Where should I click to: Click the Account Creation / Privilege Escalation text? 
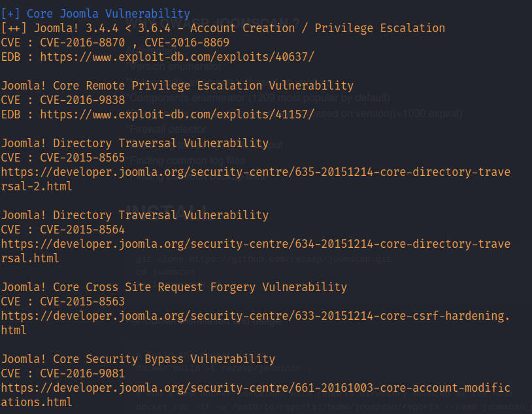[x=318, y=28]
